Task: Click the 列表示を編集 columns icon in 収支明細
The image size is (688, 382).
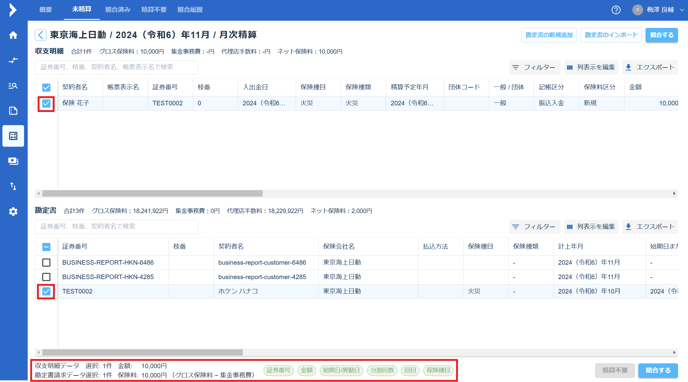Action: pyautogui.click(x=570, y=68)
